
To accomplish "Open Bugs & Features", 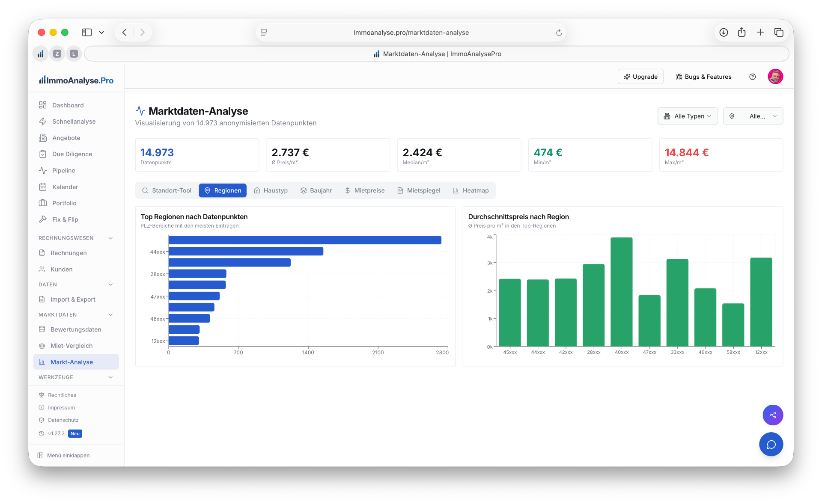I will (703, 77).
